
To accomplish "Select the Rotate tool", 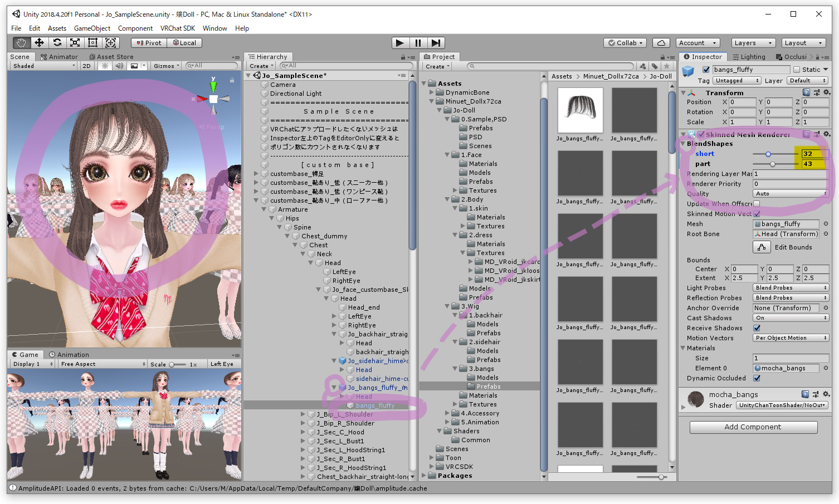I will [x=57, y=43].
